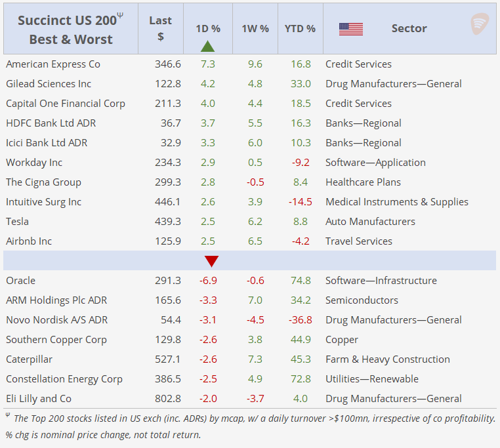Click Eli Lilly 1W value -3.7
Viewport: 500px width, 448px height.
255,399
